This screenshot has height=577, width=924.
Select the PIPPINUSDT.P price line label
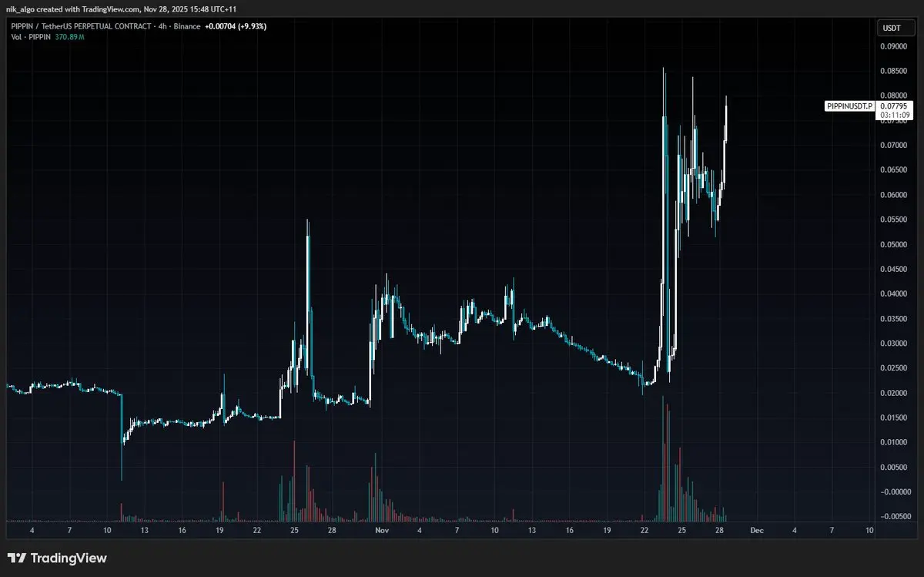[x=849, y=106]
